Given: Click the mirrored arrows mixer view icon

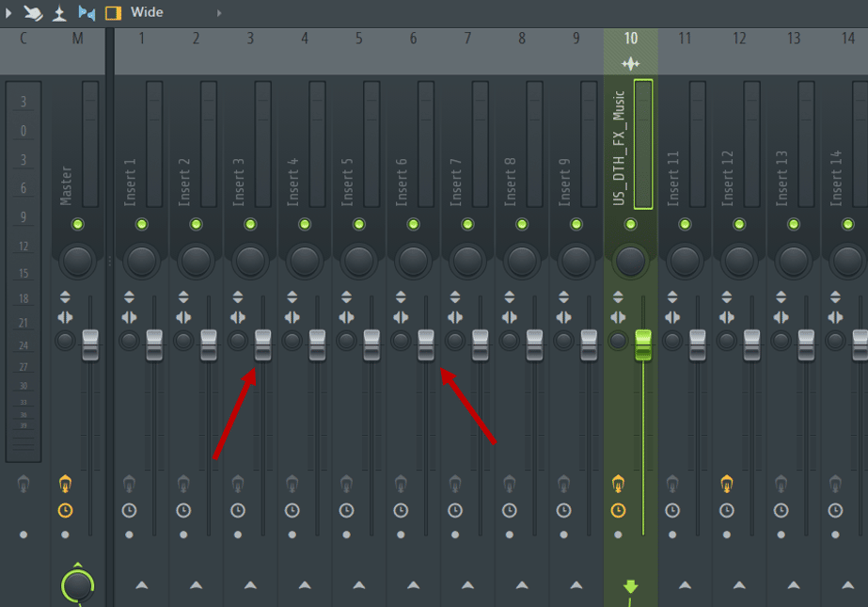Looking at the screenshot, I should point(87,13).
